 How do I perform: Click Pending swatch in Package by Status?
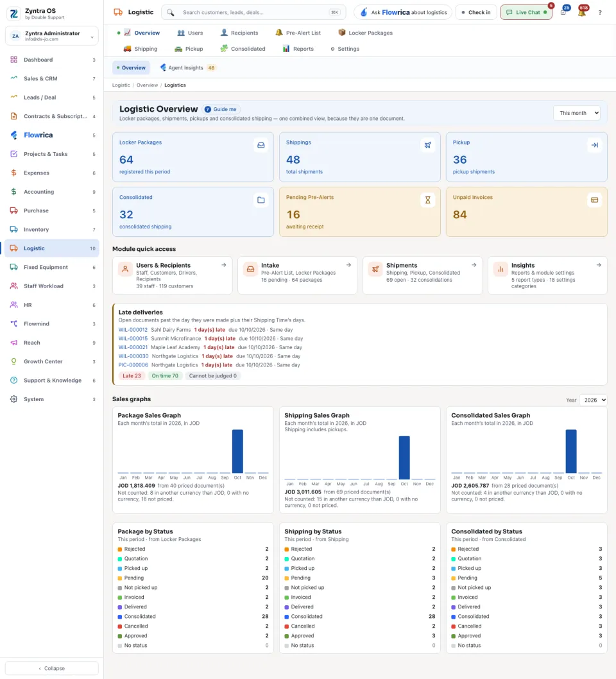tap(120, 578)
